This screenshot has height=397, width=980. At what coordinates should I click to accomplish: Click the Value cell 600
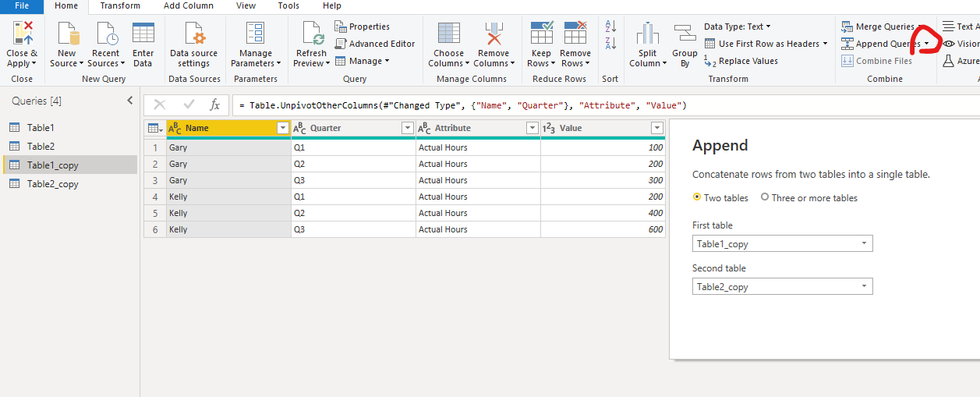pyautogui.click(x=603, y=229)
